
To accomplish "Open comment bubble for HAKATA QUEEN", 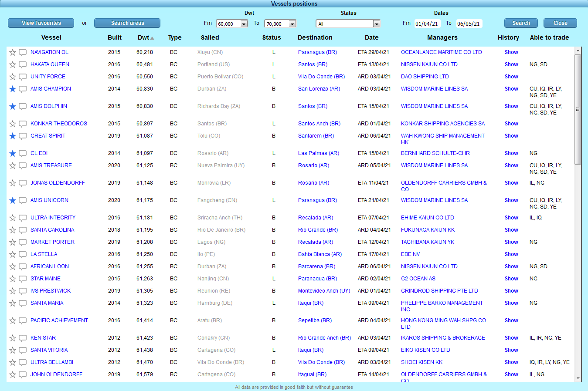I will (x=23, y=65).
